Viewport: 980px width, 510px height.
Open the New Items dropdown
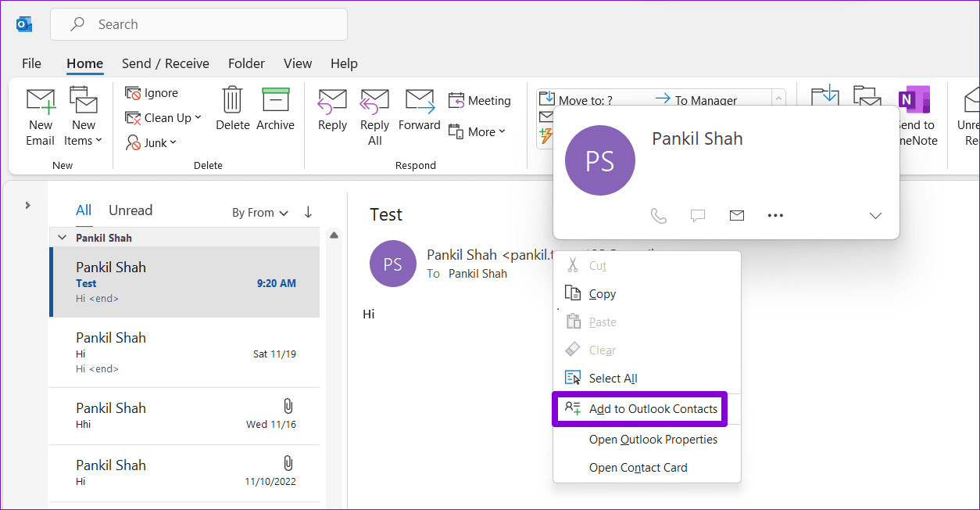pos(83,117)
